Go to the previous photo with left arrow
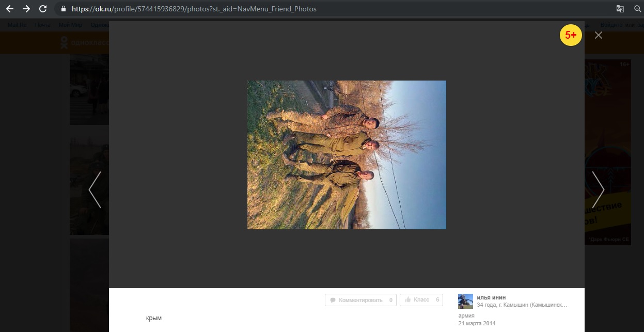Viewport: 644px width, 332px height. (x=95, y=189)
